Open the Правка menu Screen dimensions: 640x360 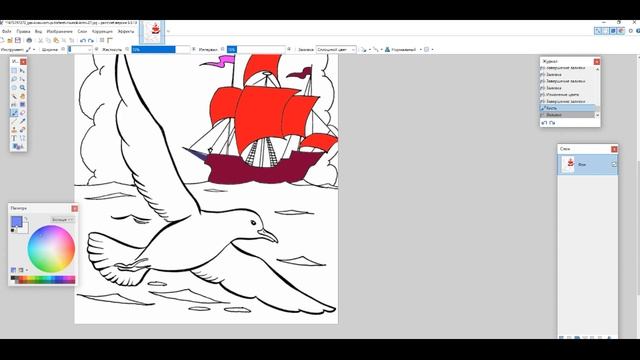(x=23, y=31)
